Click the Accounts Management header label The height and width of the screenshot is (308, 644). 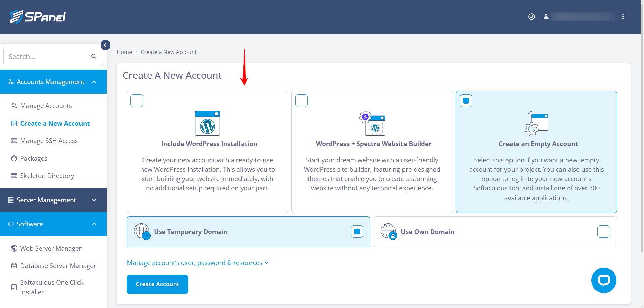[50, 82]
